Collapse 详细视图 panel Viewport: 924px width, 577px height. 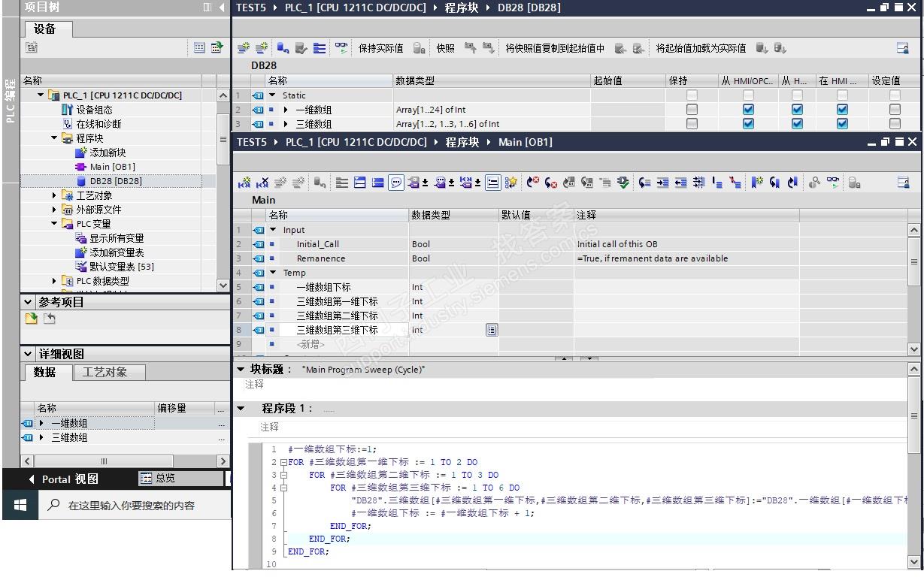click(29, 354)
